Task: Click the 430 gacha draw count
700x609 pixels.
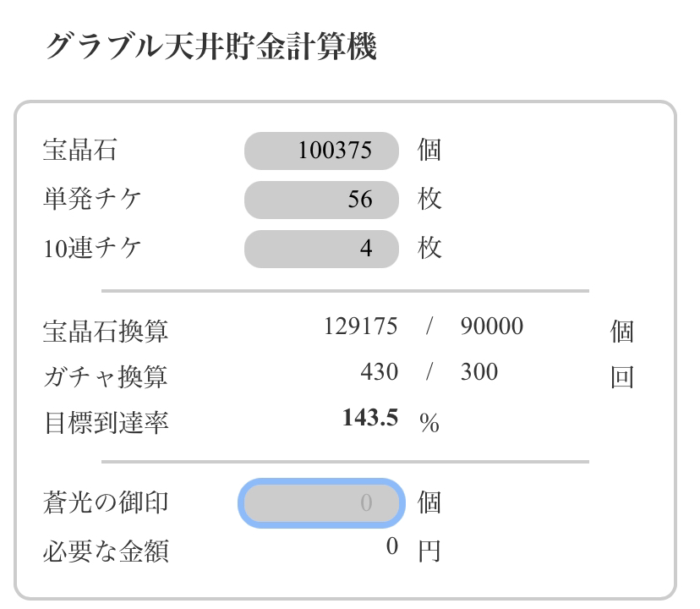Action: (378, 372)
